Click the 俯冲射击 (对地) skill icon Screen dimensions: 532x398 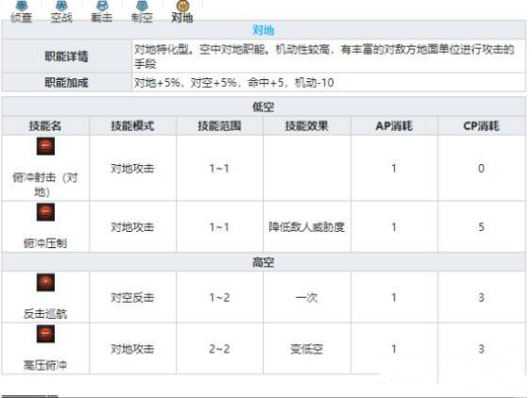[x=45, y=146]
